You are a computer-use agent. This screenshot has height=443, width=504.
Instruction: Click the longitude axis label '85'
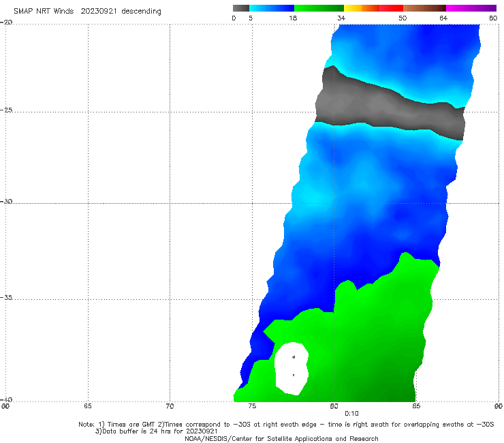[x=416, y=406]
